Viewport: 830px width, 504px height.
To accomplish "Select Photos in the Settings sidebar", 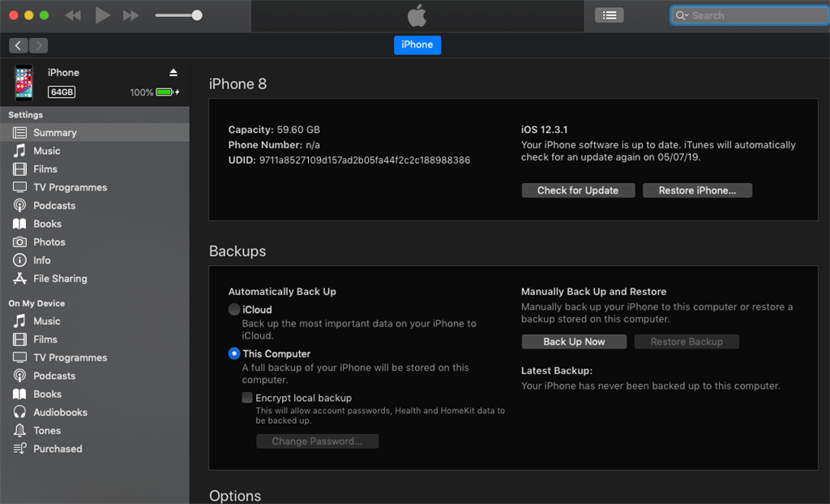I will pyautogui.click(x=49, y=241).
